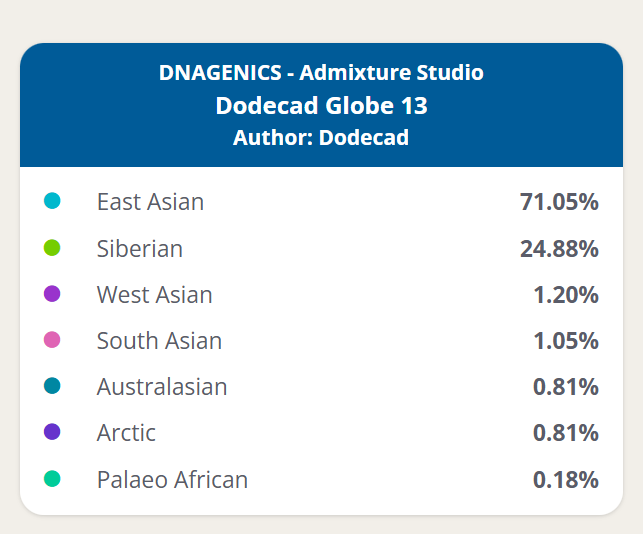Click the 24.88% Siberian value
643x534 pixels.
559,248
